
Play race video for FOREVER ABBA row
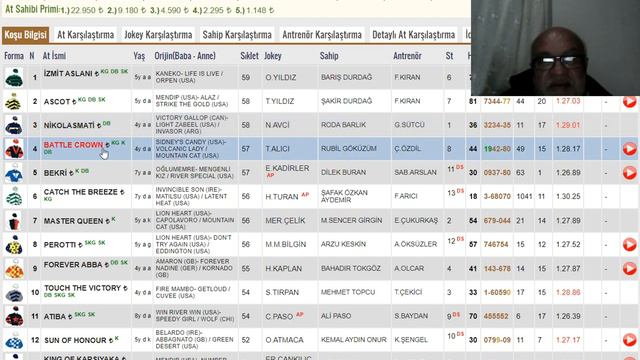pyautogui.click(x=629, y=268)
